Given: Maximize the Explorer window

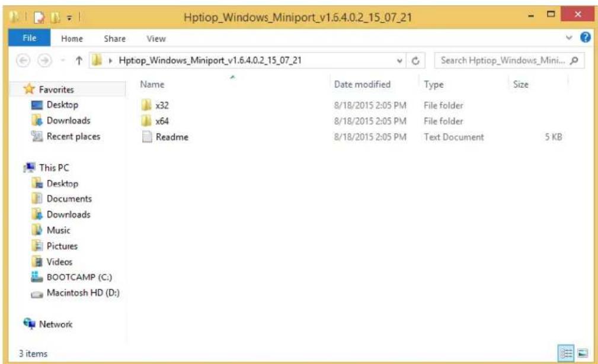Looking at the screenshot, I should (551, 15).
